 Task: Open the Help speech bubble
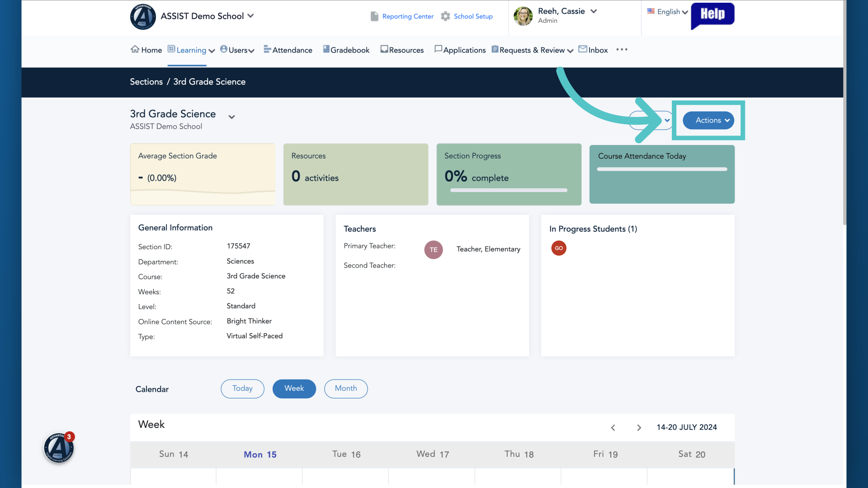pos(712,15)
